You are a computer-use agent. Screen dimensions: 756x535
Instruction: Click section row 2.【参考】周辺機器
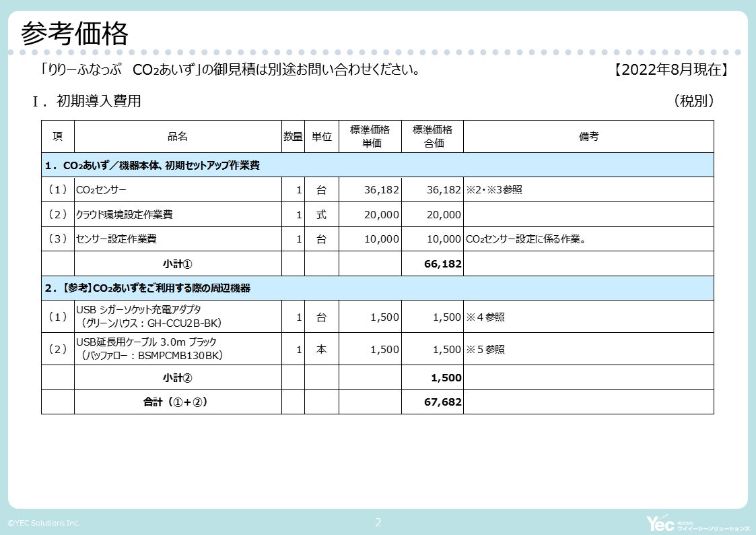pyautogui.click(x=378, y=288)
